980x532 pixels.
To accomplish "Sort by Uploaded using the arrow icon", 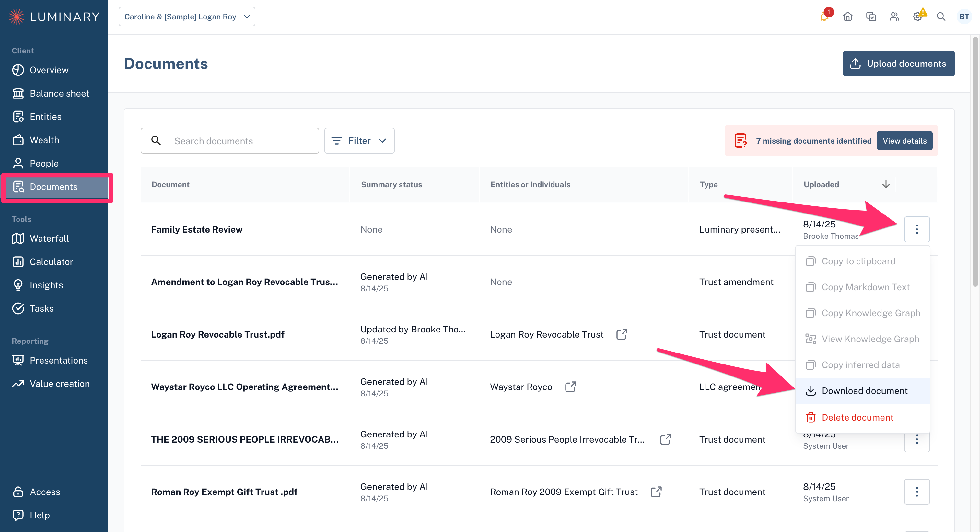I will (886, 184).
